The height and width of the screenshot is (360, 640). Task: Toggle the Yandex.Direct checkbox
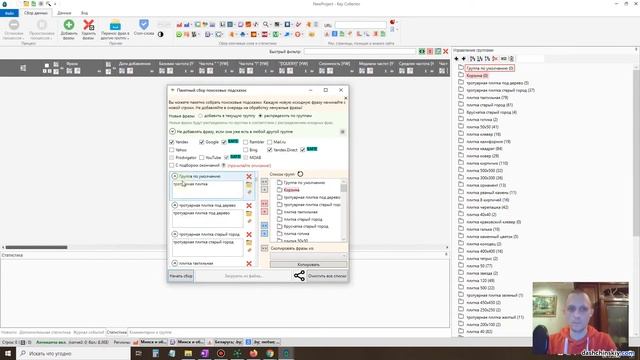[x=270, y=150]
